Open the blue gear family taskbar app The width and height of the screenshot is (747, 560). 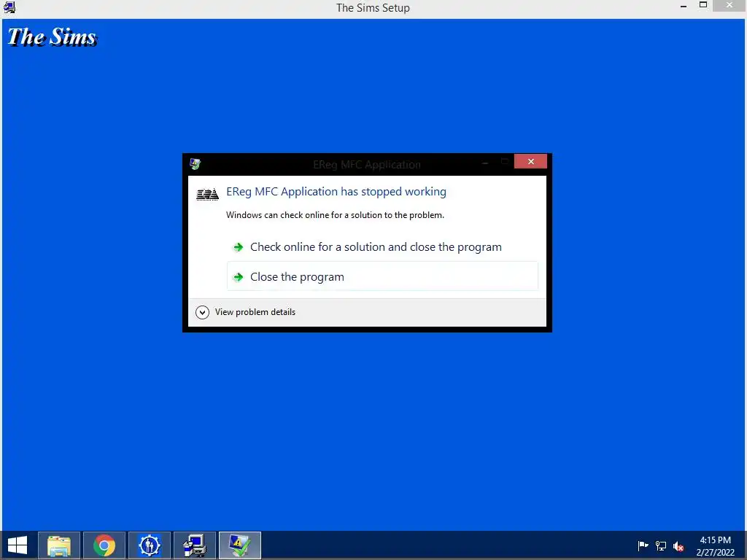[x=150, y=545]
